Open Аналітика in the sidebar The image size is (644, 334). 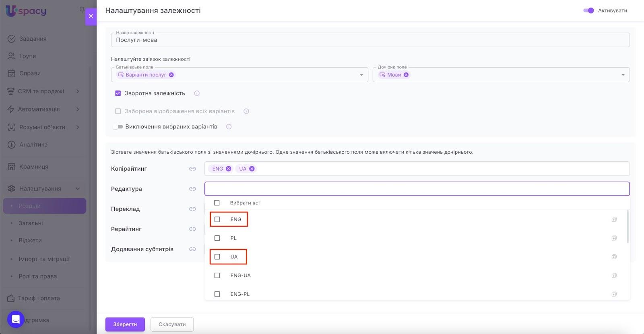pos(33,145)
